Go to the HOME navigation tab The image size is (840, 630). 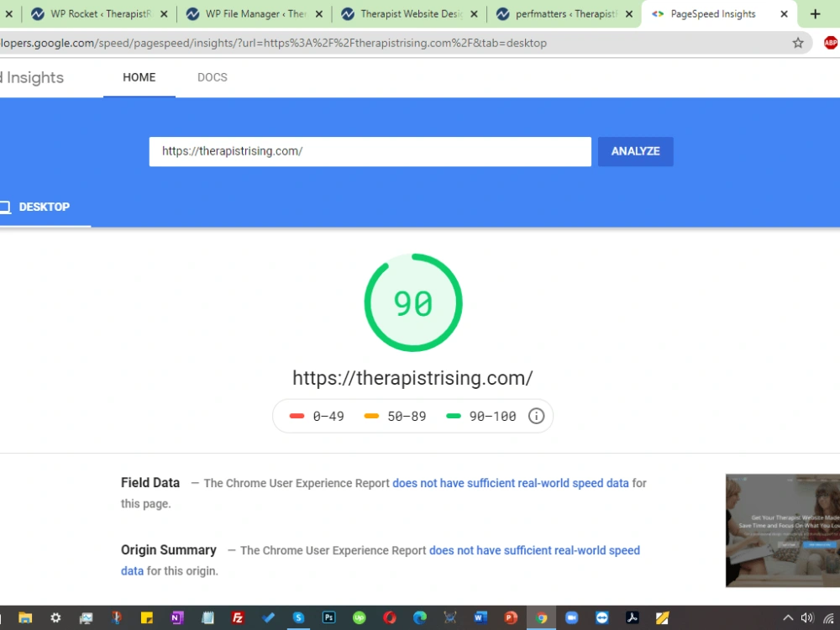pyautogui.click(x=139, y=77)
